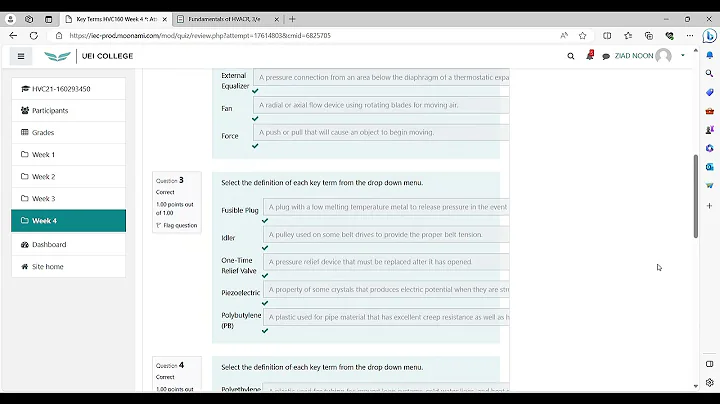Open browser essentials heart icon
This screenshot has width=720, height=404.
[669, 35]
